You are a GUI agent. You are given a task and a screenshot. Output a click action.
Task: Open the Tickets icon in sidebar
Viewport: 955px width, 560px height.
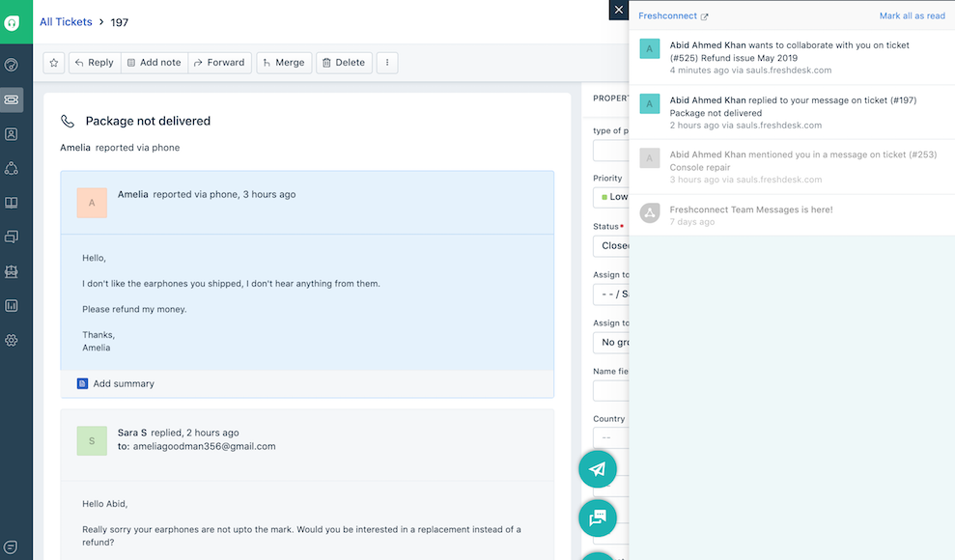tap(12, 99)
